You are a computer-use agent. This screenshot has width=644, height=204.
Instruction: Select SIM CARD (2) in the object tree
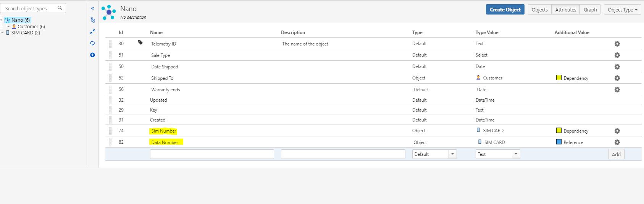point(26,32)
